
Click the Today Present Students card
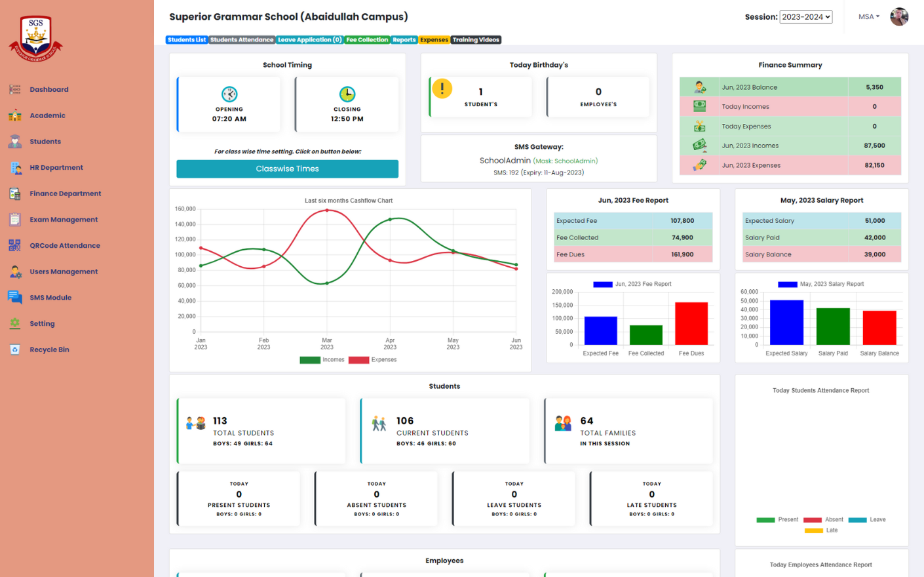[x=239, y=498]
